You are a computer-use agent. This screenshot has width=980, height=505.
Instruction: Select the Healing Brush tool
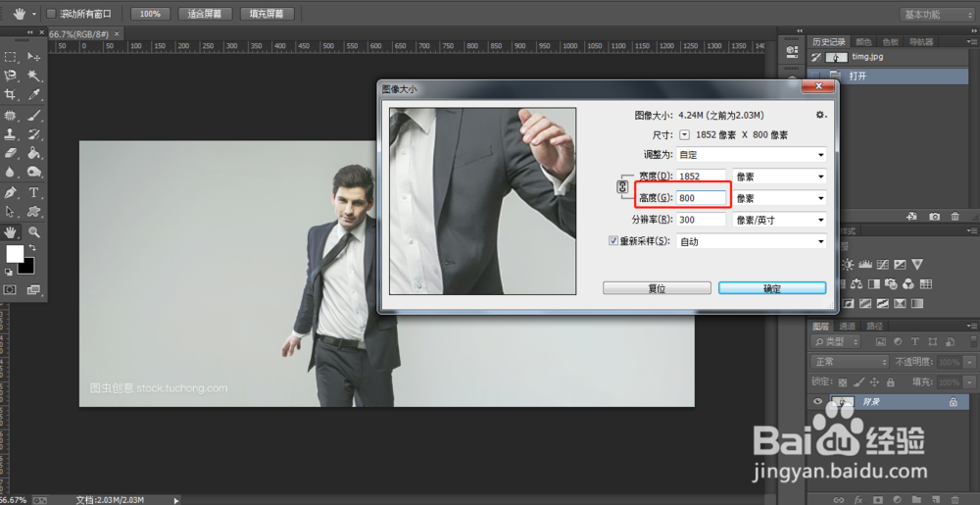(10, 115)
